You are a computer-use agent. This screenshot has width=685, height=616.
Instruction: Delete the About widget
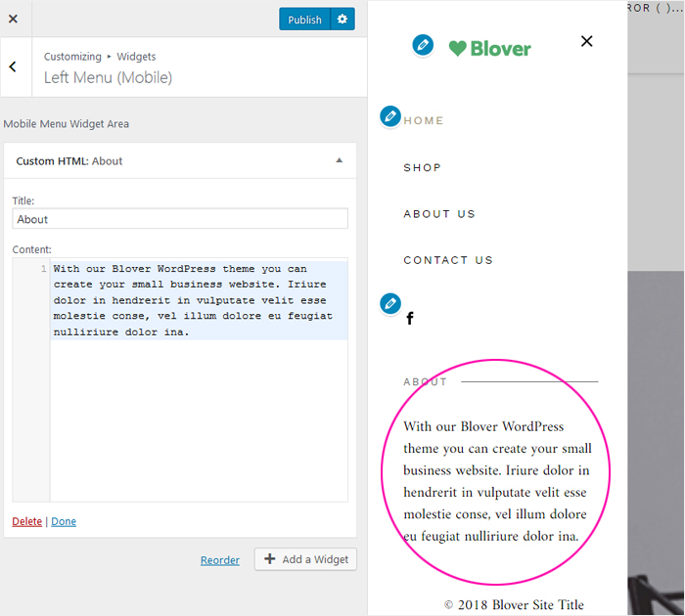pyautogui.click(x=26, y=521)
